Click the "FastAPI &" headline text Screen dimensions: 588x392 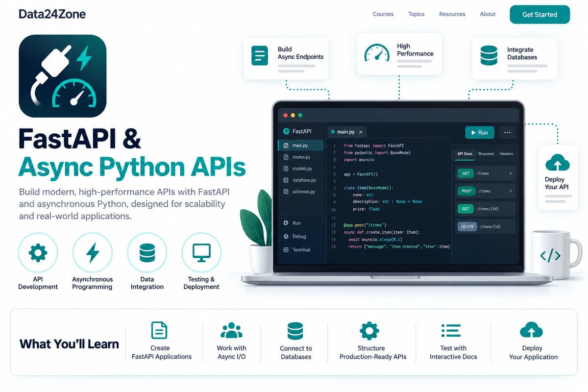(79, 138)
